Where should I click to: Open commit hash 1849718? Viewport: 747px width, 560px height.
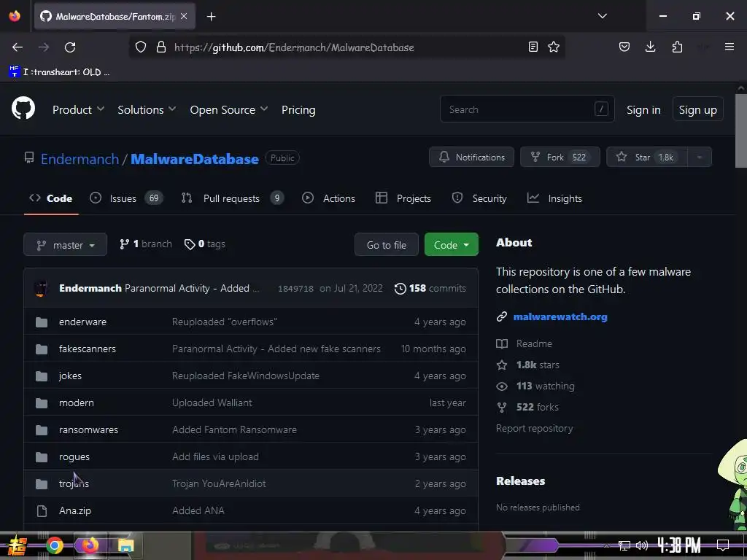(x=295, y=289)
